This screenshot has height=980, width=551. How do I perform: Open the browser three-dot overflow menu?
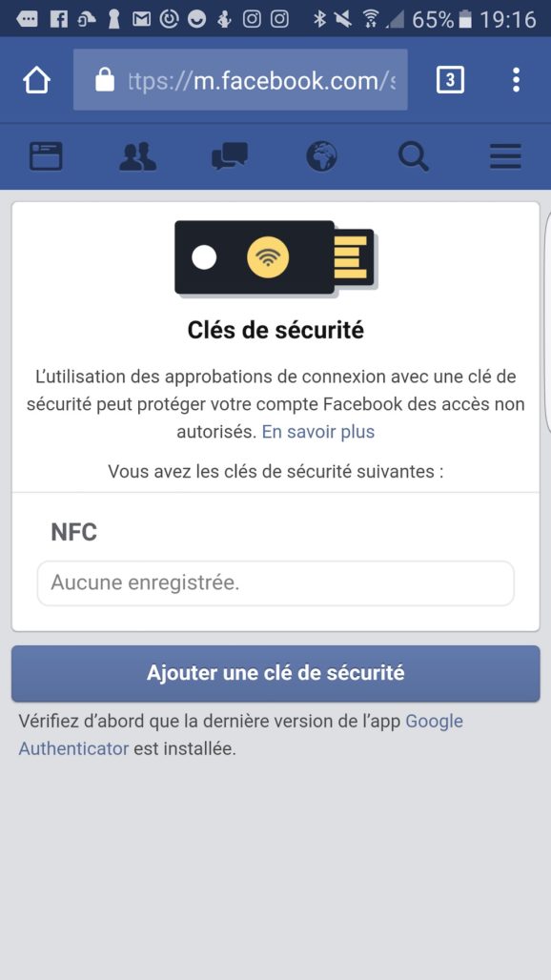pyautogui.click(x=516, y=80)
